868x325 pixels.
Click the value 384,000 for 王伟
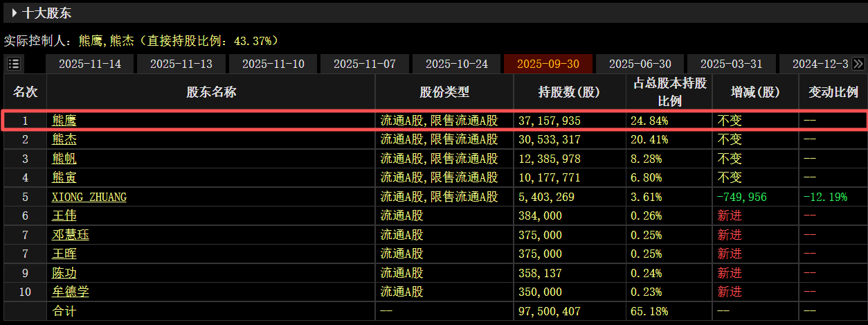pyautogui.click(x=541, y=216)
